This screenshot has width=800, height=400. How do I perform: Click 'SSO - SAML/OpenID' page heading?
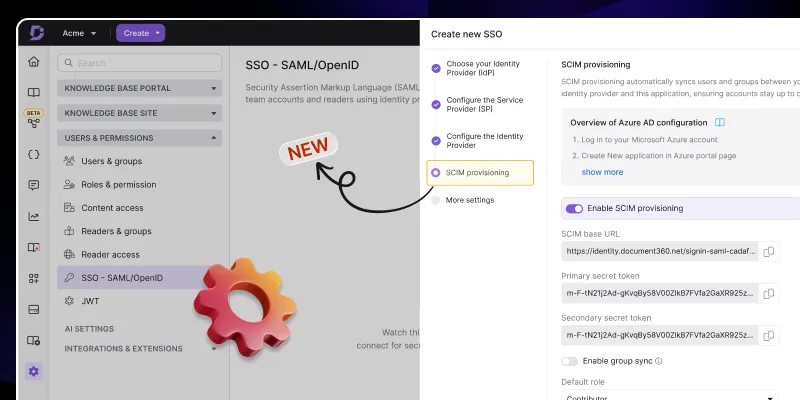click(x=302, y=65)
